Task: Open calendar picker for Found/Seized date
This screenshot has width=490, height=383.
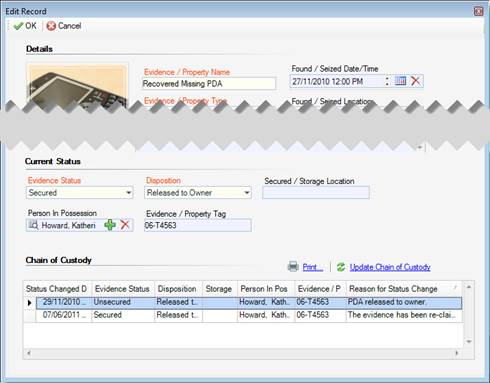Action: click(x=400, y=81)
